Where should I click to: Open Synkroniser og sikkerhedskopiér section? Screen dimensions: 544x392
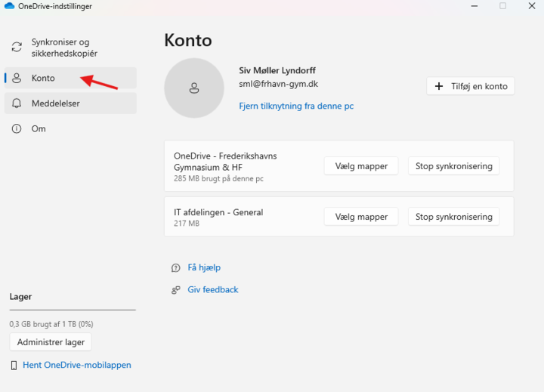pyautogui.click(x=64, y=48)
